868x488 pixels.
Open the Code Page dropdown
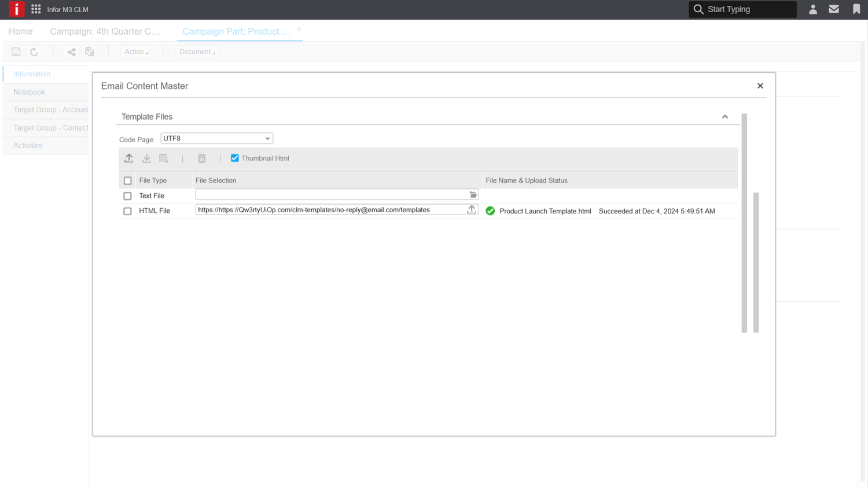coord(267,138)
